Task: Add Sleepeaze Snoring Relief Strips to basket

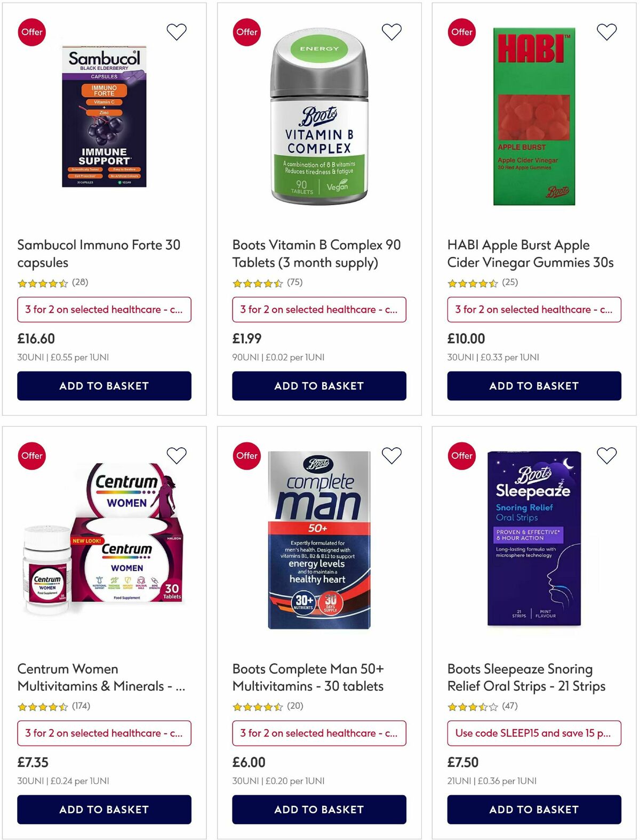Action: [x=534, y=810]
